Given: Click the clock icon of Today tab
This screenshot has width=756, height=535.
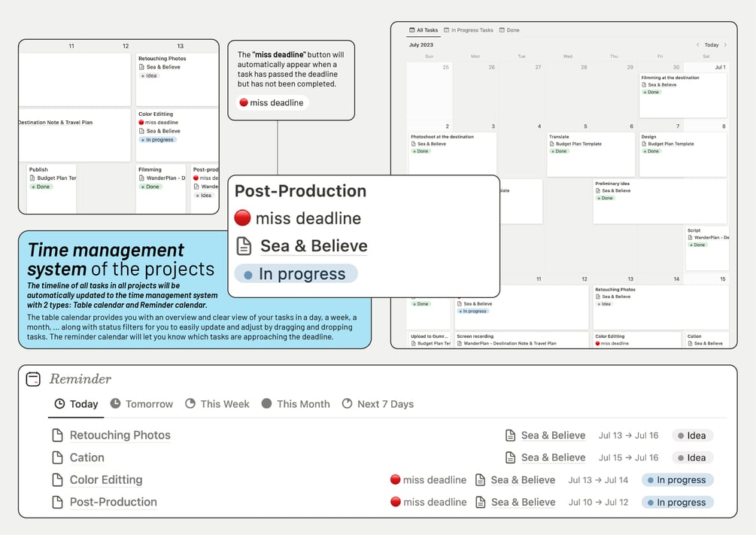Looking at the screenshot, I should pos(59,404).
